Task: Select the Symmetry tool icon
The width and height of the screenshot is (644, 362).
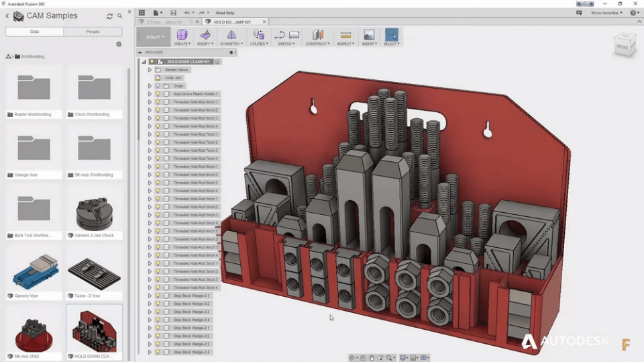Action: [x=231, y=35]
